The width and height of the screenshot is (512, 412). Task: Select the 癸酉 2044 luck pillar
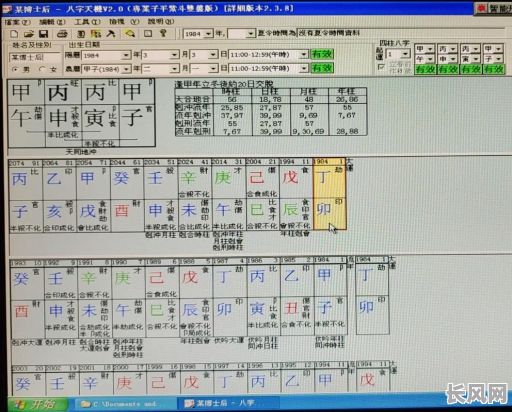[127, 194]
